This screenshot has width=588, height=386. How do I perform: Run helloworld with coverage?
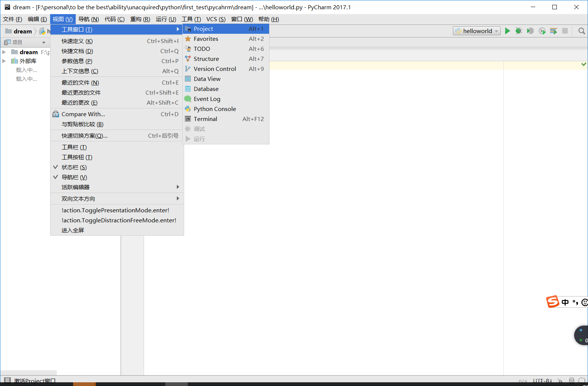coord(530,31)
